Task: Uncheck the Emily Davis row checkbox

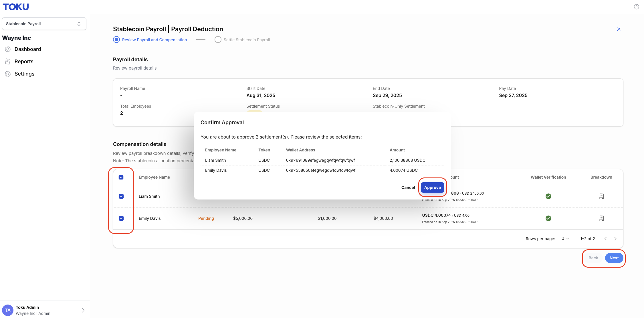Action: [121, 218]
